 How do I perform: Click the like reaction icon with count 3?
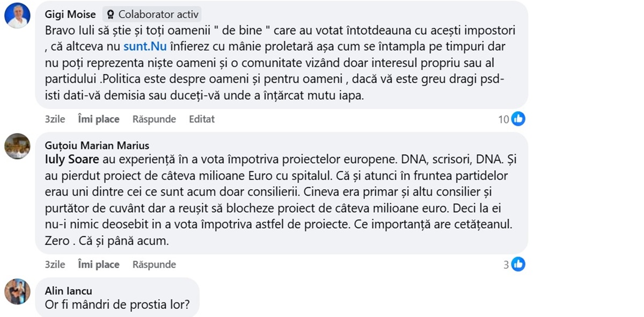pyautogui.click(x=518, y=264)
